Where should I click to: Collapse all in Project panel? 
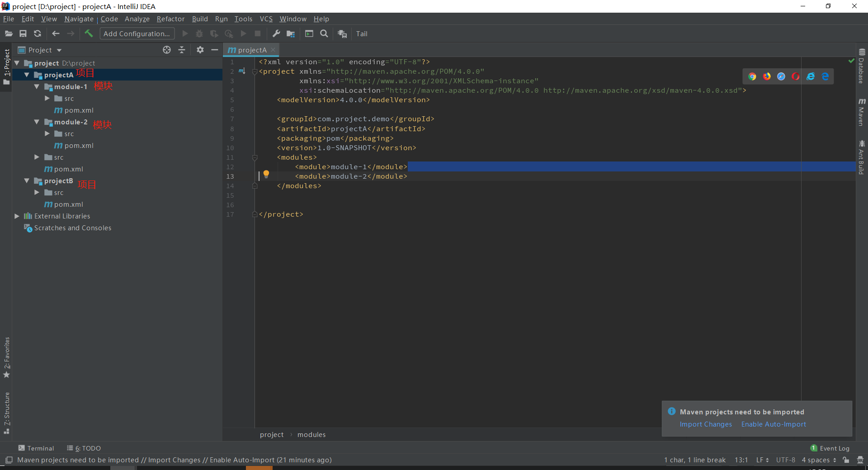coord(182,50)
